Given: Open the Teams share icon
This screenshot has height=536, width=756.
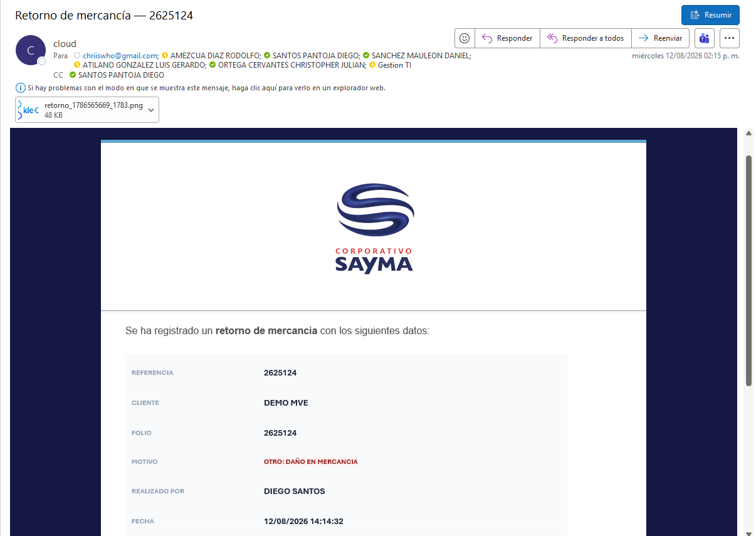Looking at the screenshot, I should click(x=705, y=38).
